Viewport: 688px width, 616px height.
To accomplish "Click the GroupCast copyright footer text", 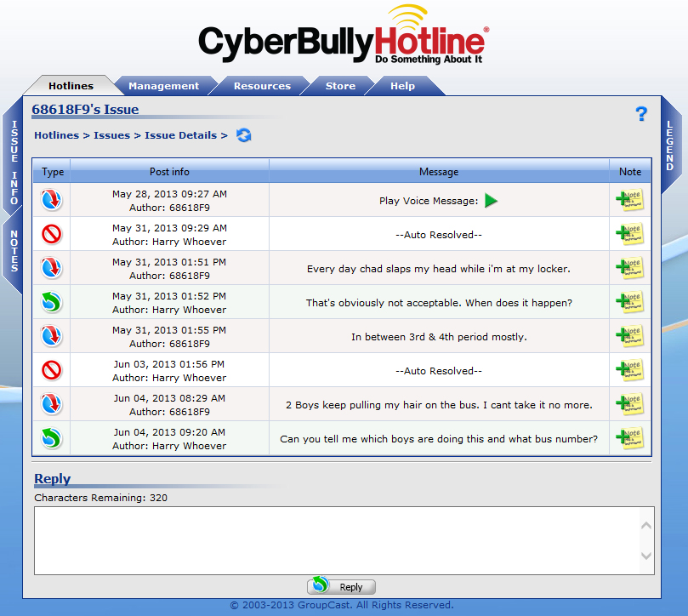I will tap(342, 605).
